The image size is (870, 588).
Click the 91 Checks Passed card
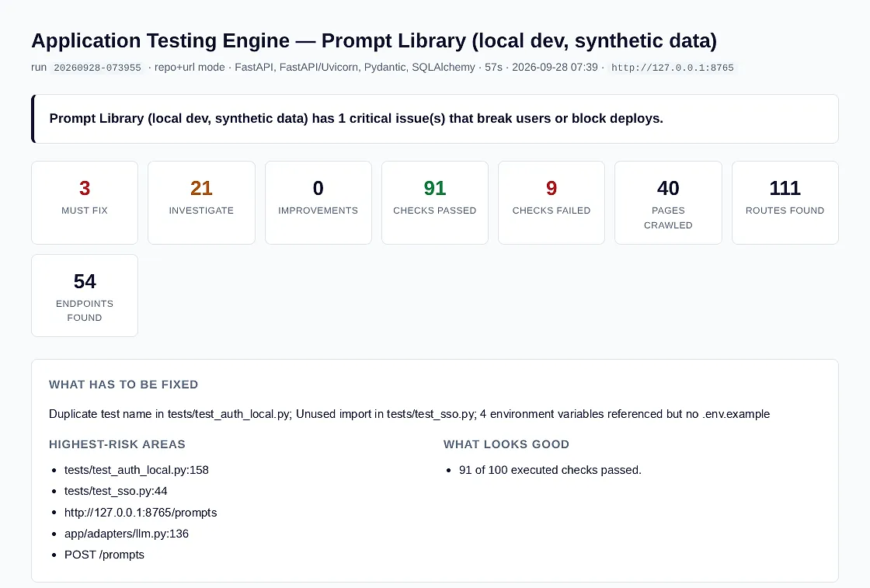[434, 203]
